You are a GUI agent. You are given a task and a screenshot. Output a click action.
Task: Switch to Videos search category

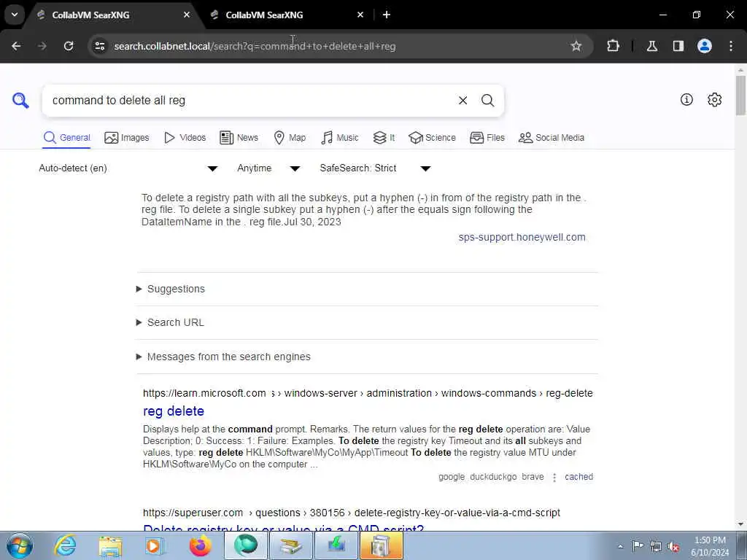pos(185,138)
